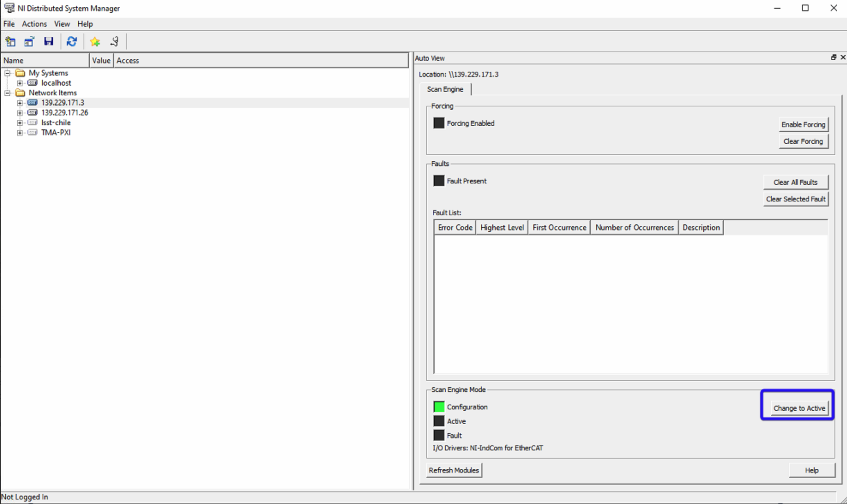
Task: Click the star Add to Favorites icon
Action: point(95,42)
